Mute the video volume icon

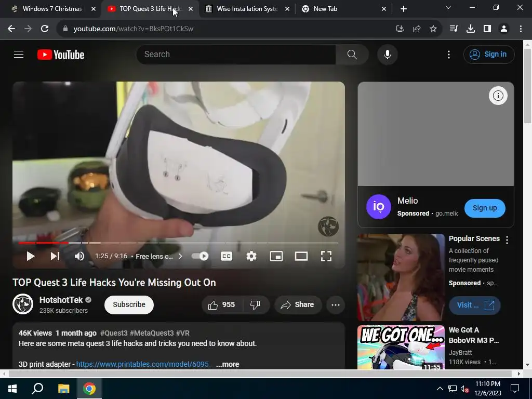point(79,256)
